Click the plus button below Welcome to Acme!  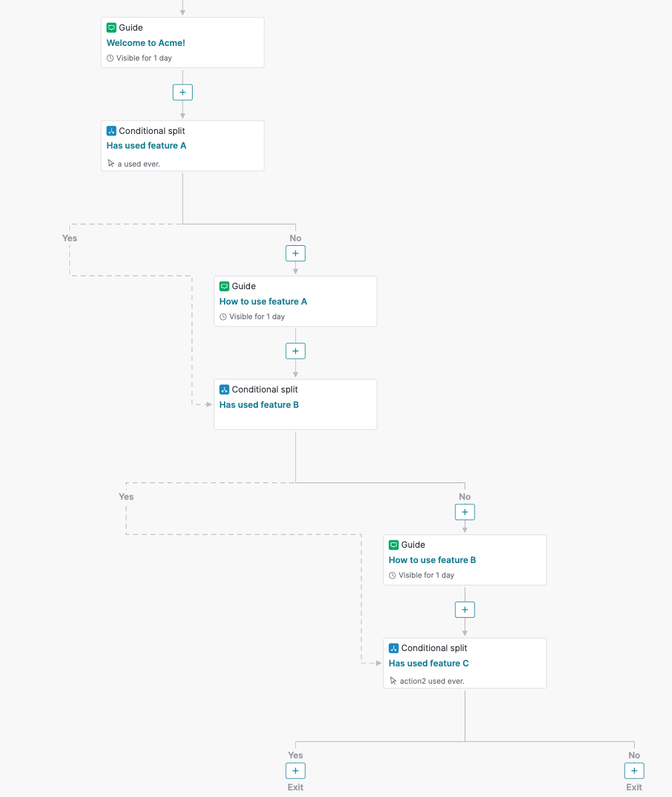click(x=182, y=92)
